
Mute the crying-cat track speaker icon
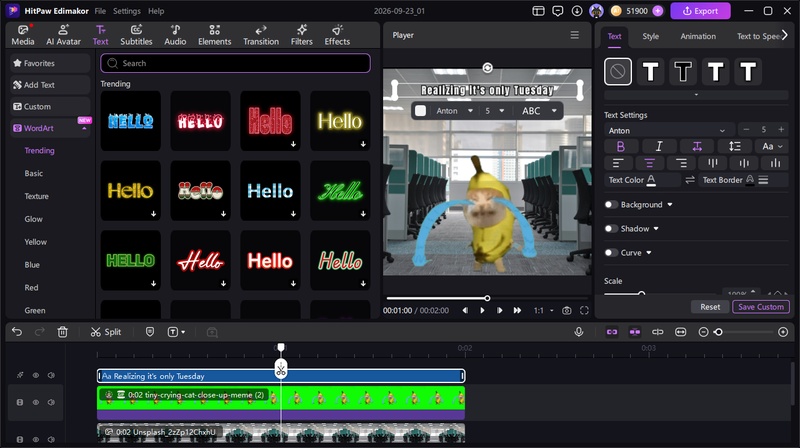click(51, 402)
